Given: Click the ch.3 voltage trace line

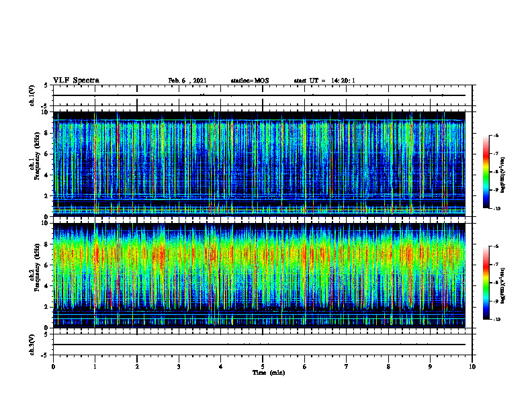Looking at the screenshot, I should [259, 345].
